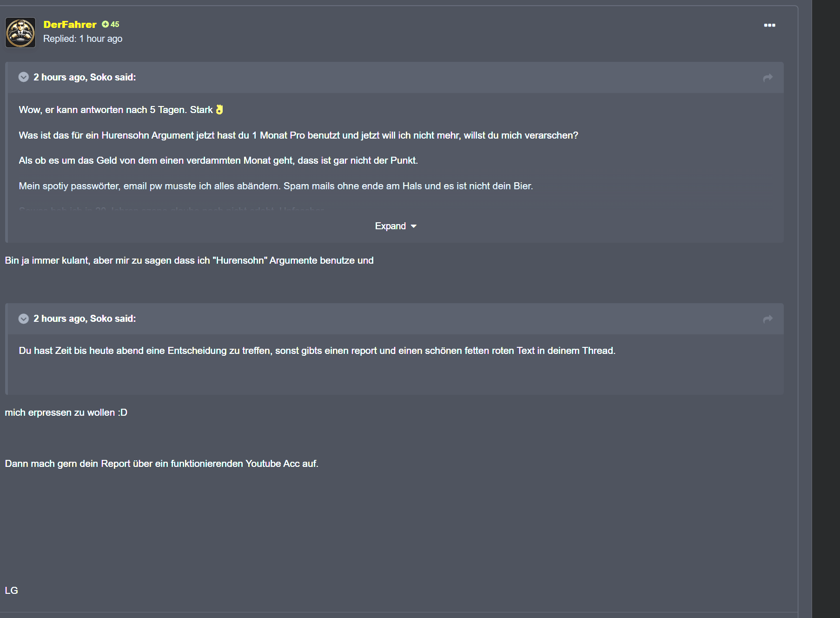Click the yellow emoji after 'Stark'
This screenshot has height=618, width=840.
pos(219,110)
